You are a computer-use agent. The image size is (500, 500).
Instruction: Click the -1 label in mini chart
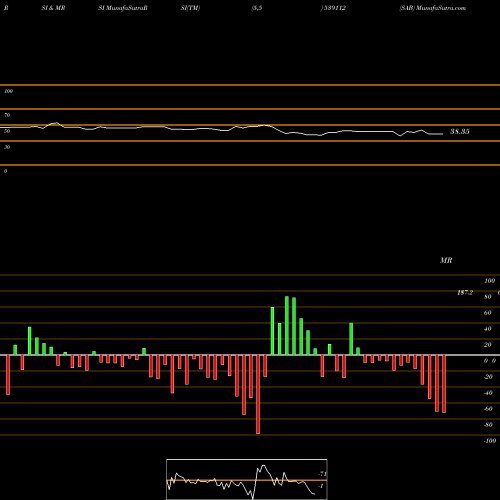[321, 486]
